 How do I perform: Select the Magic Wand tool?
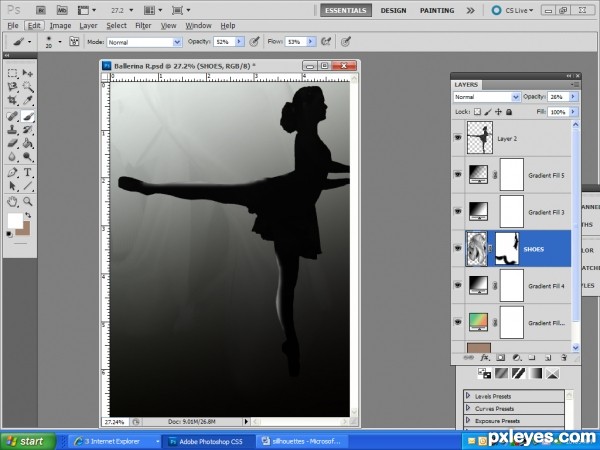(28, 87)
